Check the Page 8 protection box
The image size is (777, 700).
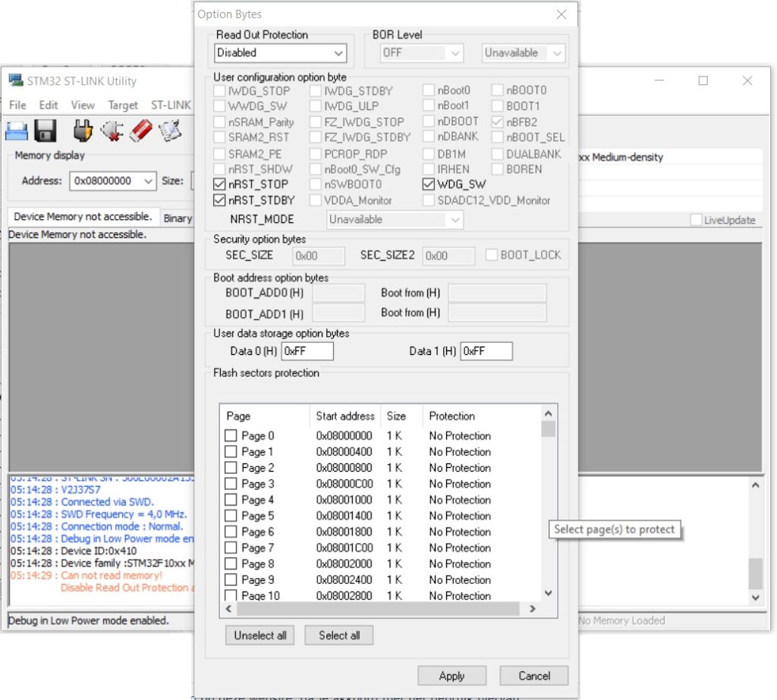pyautogui.click(x=231, y=563)
